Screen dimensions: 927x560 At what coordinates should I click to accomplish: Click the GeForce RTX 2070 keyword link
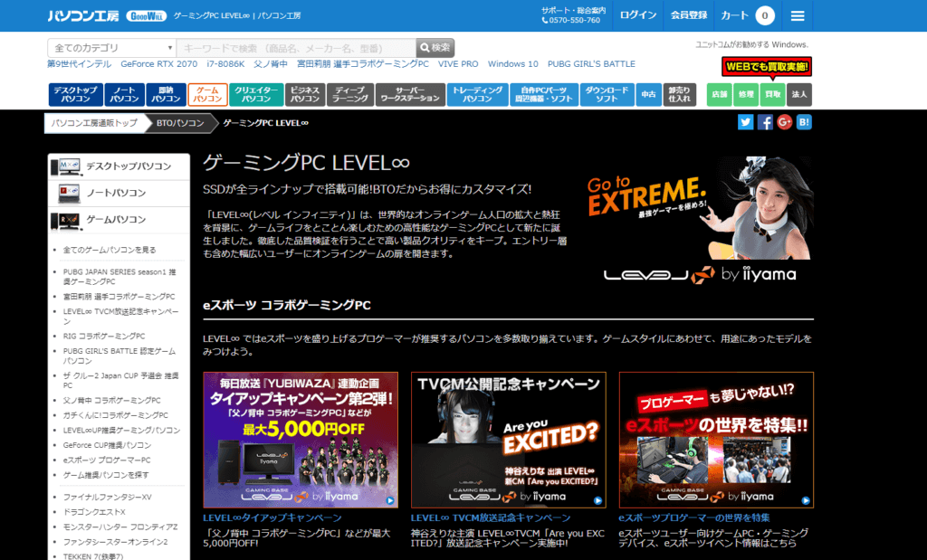coord(159,64)
